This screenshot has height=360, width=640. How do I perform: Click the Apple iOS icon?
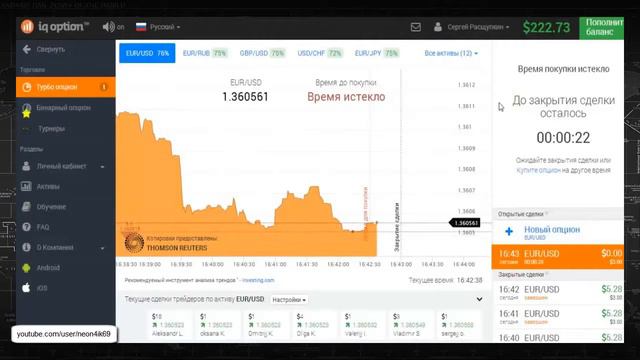coord(26,288)
